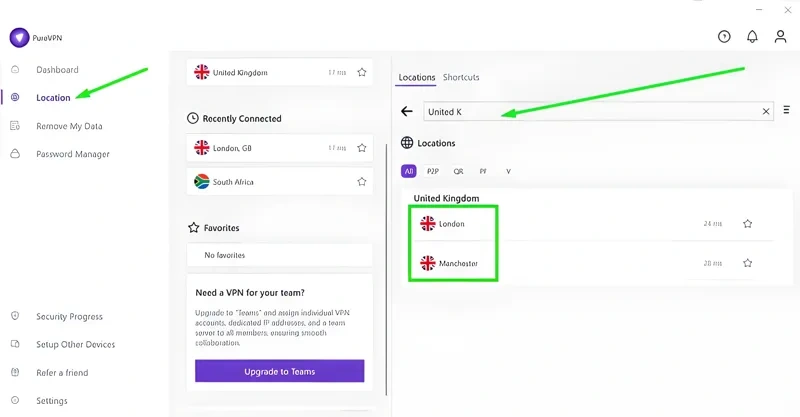This screenshot has height=417, width=800.
Task: Select the All filter chip
Action: [x=409, y=171]
